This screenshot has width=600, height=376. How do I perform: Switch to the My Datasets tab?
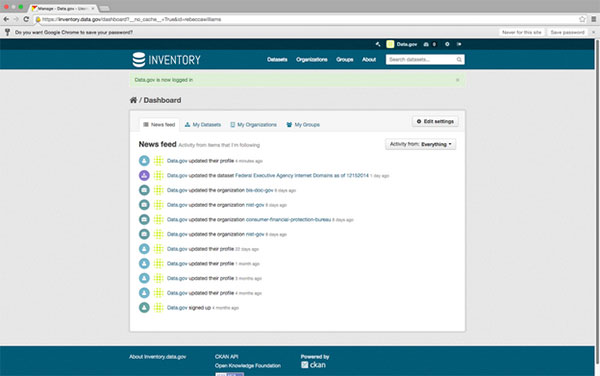point(203,125)
